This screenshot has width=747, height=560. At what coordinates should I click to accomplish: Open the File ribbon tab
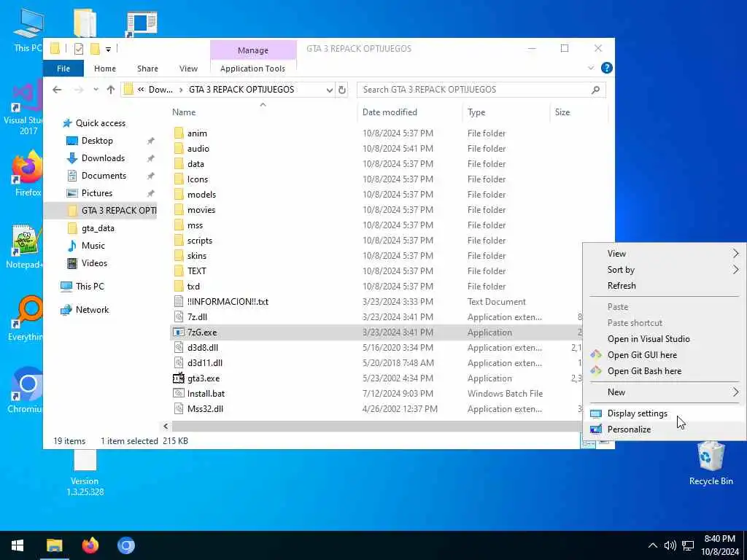[x=63, y=69]
